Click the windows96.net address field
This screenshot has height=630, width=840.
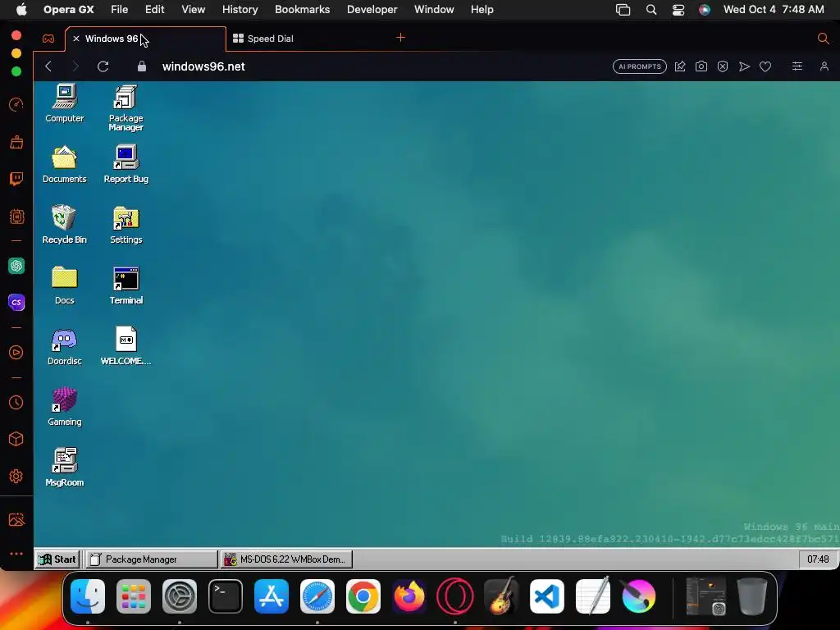click(203, 66)
